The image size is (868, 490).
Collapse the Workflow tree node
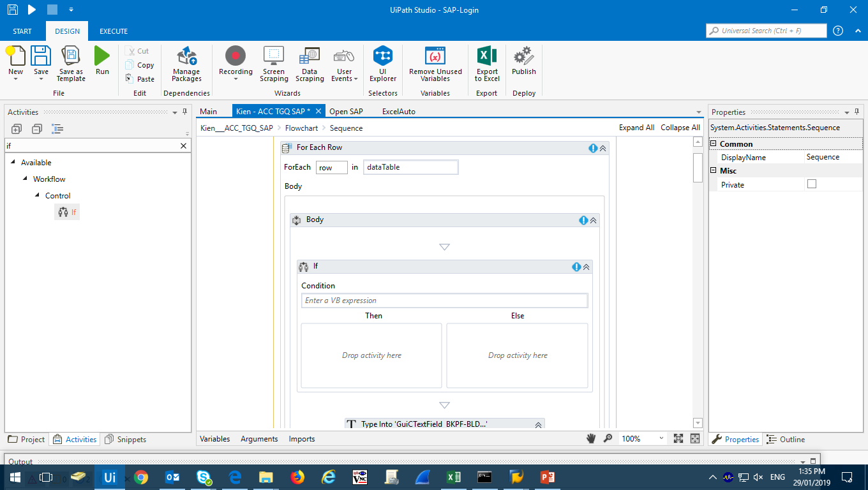[x=26, y=179]
